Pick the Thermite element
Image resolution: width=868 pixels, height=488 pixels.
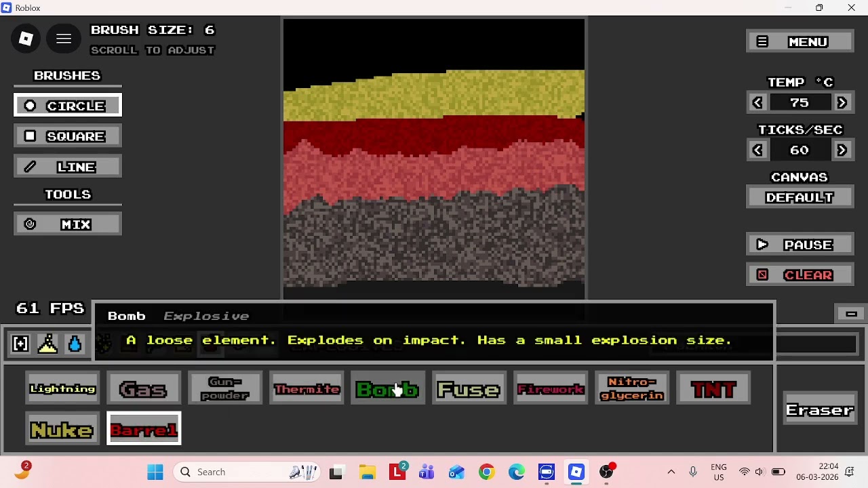(x=307, y=389)
